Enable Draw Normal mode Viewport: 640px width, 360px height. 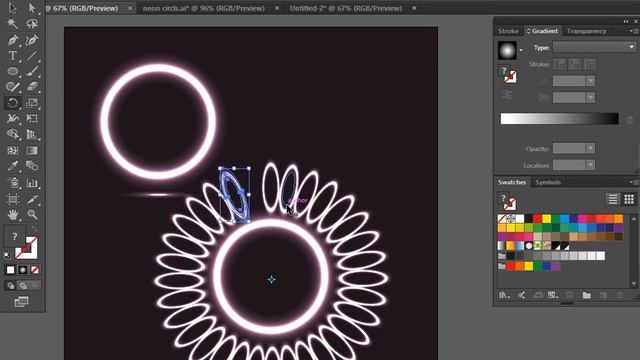(11, 285)
